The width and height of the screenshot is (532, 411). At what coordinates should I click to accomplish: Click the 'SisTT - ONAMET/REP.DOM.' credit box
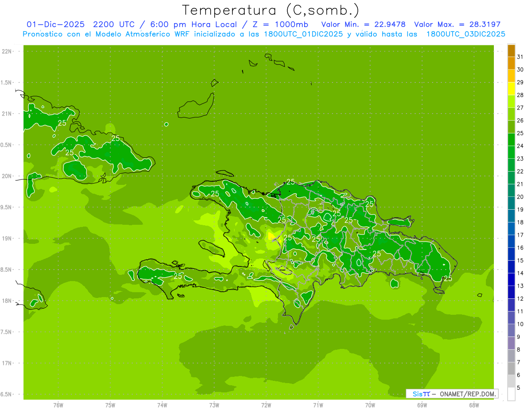452,394
